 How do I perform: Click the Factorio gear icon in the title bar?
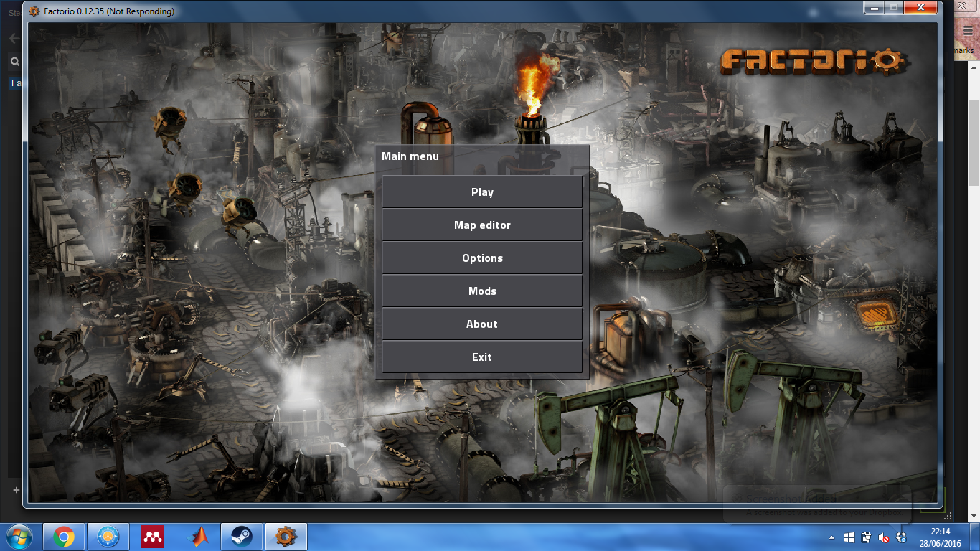pos(34,11)
